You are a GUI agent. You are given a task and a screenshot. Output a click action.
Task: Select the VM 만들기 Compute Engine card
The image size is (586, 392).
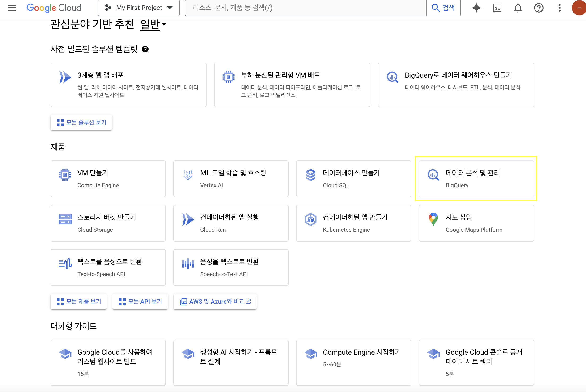click(108, 179)
